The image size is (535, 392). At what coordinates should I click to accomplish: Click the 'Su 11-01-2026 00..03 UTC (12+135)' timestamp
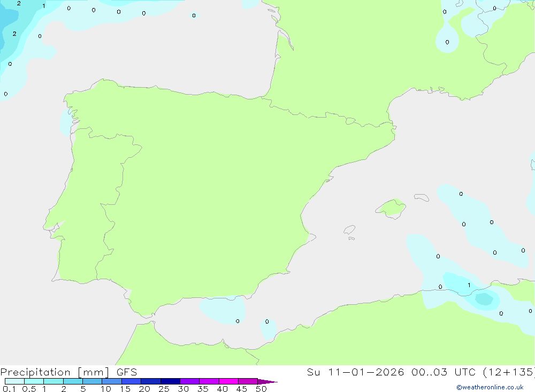click(x=421, y=372)
